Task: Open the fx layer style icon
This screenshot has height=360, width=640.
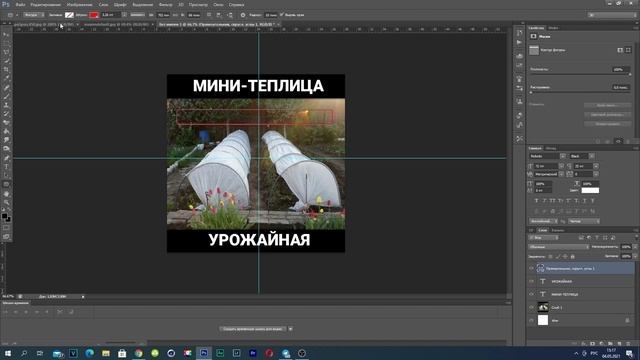Action: [584, 344]
